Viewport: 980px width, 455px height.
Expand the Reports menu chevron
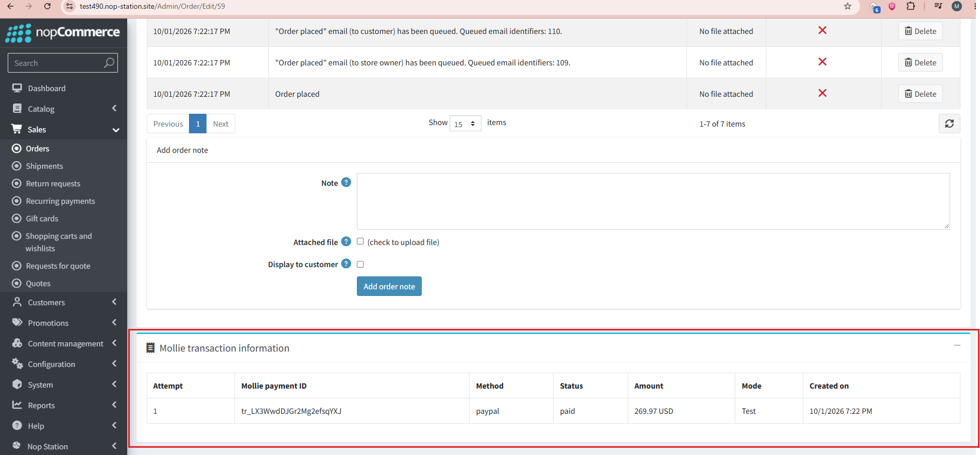tap(114, 405)
